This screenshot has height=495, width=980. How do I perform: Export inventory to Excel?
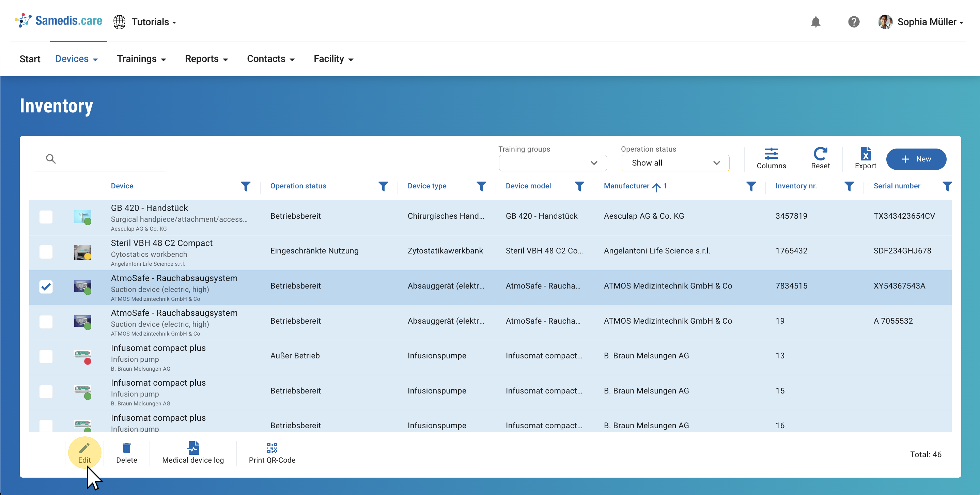click(865, 158)
